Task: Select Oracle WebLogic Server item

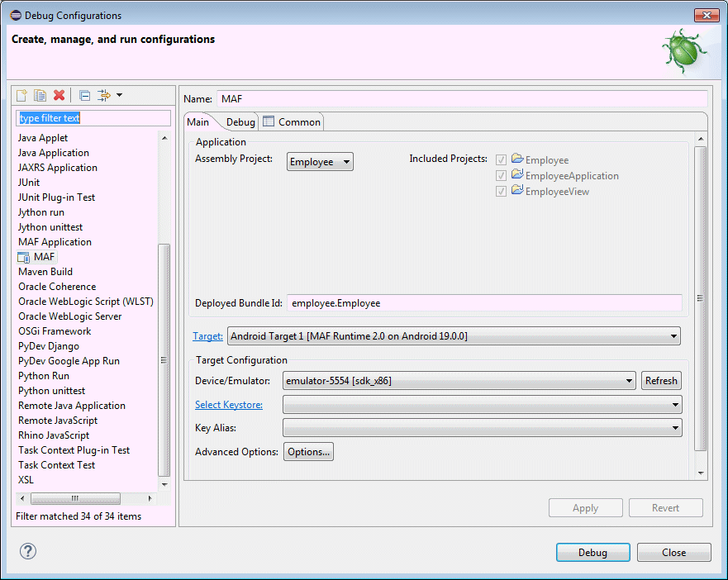Action: 69,316
